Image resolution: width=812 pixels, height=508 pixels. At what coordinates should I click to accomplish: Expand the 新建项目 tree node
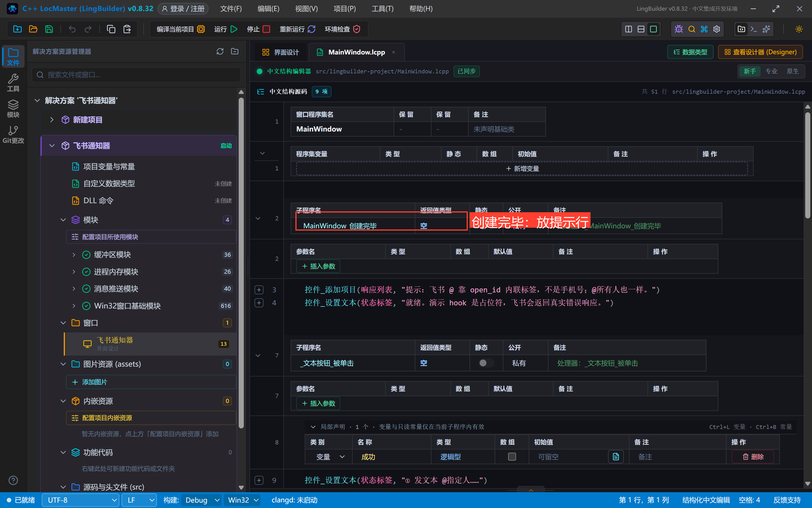[x=51, y=120]
